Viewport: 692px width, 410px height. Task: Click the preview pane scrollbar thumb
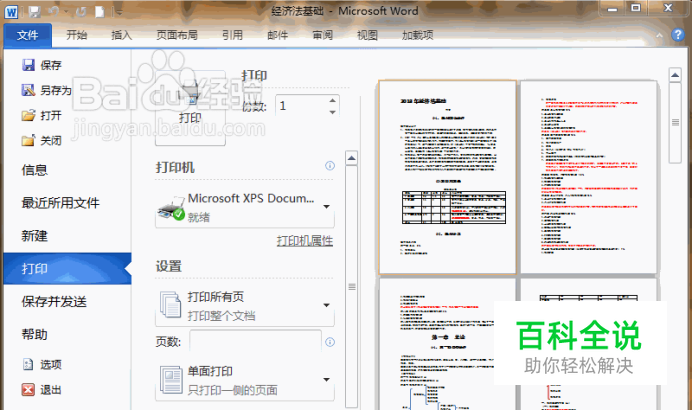(675, 123)
